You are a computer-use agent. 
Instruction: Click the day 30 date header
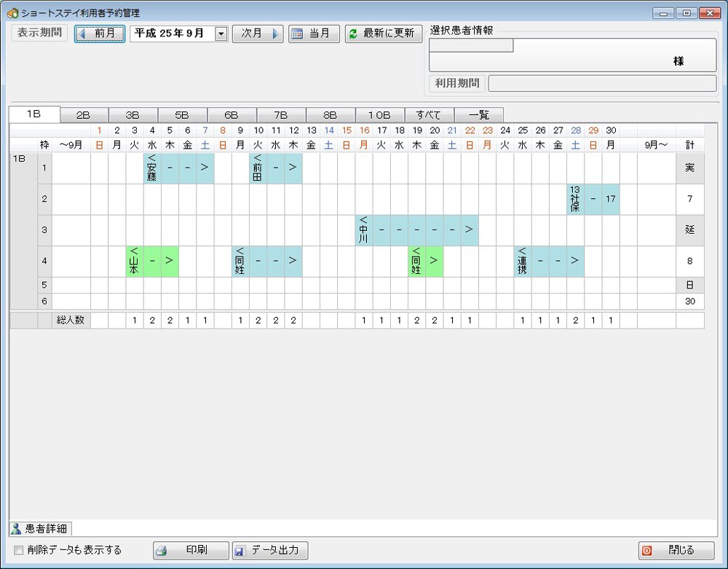(611, 130)
